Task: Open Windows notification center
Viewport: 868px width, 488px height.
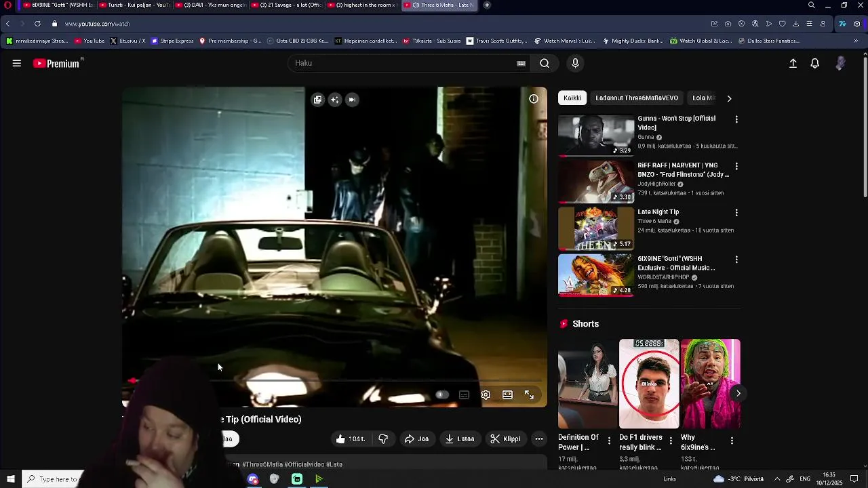Action: [854, 479]
